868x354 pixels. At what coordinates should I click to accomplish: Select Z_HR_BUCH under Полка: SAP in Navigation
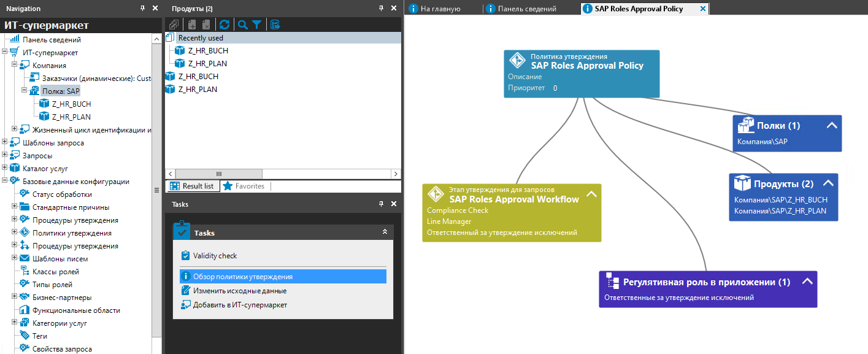point(71,104)
